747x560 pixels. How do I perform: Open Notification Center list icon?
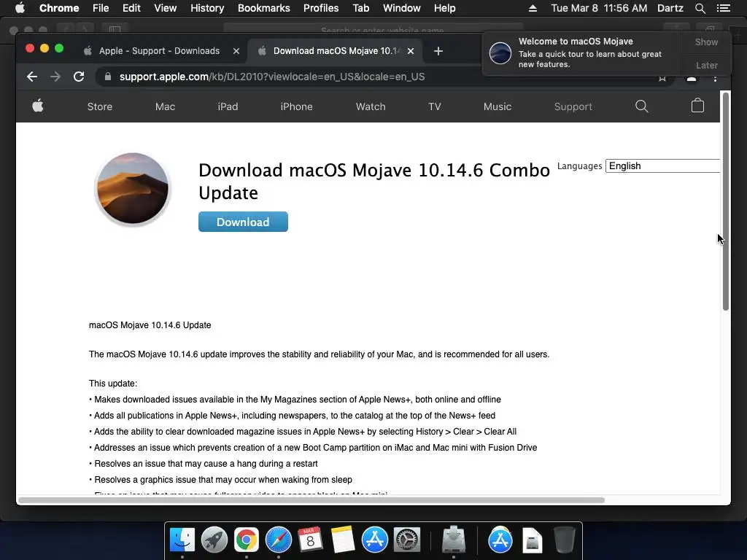(x=724, y=8)
